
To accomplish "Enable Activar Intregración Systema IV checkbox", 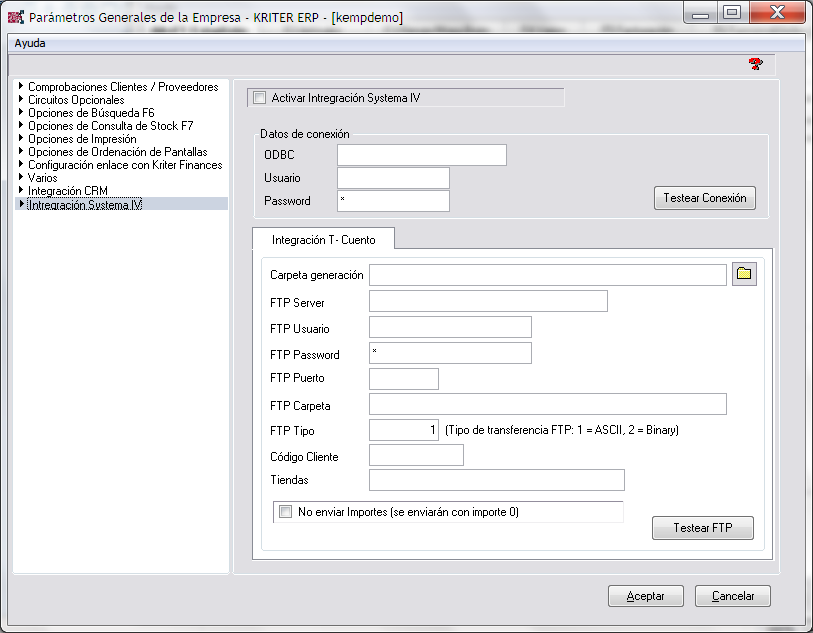I will (x=259, y=97).
